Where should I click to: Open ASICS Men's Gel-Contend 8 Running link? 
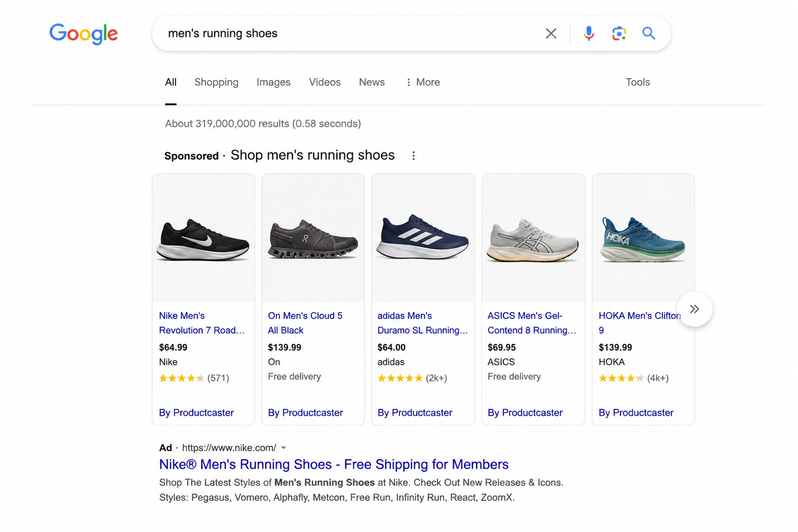(531, 323)
